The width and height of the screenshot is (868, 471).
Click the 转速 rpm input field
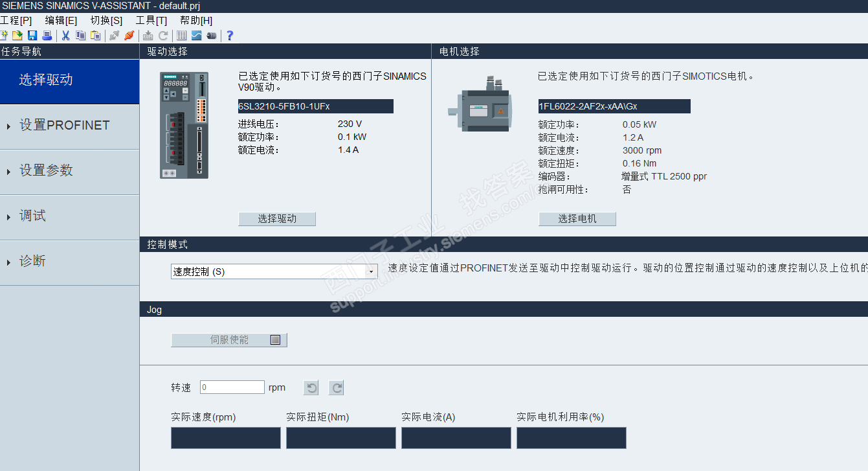(x=232, y=387)
